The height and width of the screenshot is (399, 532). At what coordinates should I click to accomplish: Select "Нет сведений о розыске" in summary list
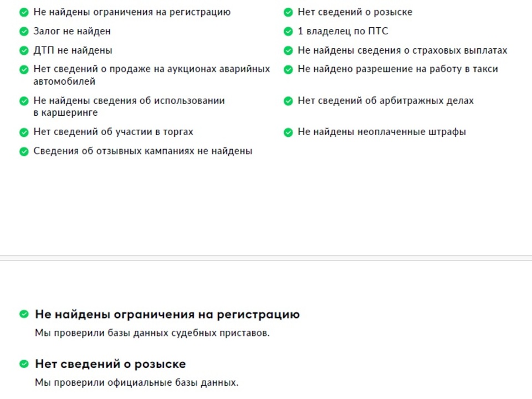(x=355, y=12)
